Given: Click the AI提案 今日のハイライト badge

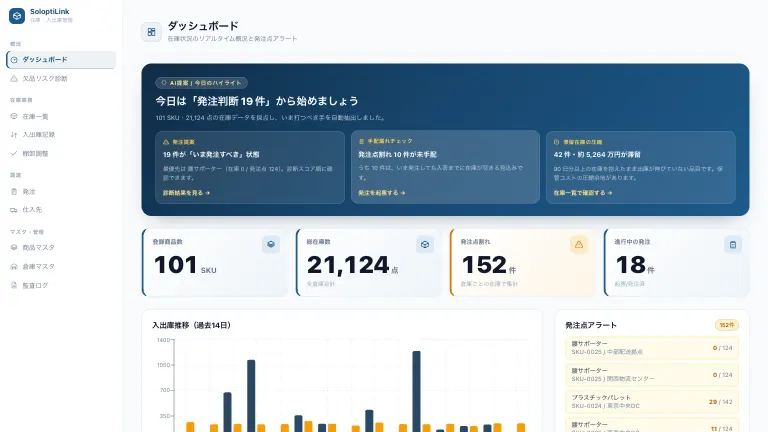Looking at the screenshot, I should pos(201,83).
